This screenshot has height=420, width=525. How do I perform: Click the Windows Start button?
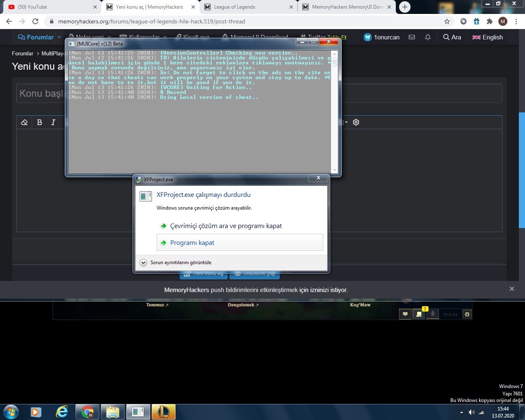pos(11,411)
